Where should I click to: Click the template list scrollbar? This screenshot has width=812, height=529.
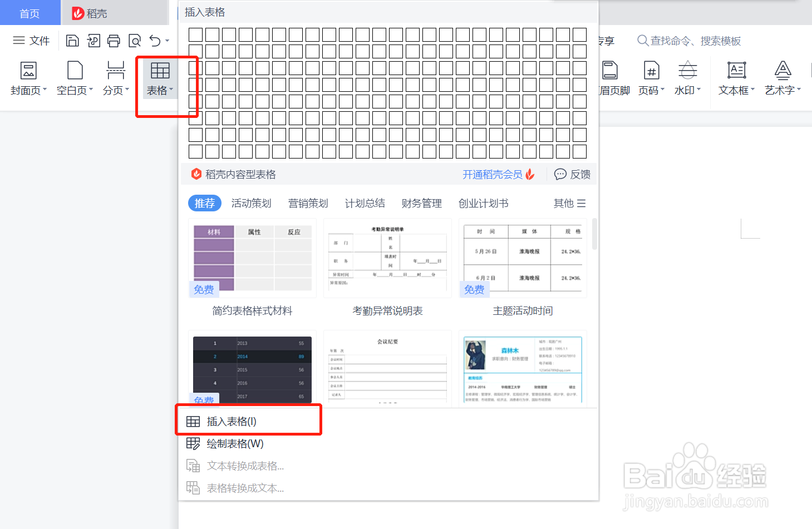tap(594, 234)
